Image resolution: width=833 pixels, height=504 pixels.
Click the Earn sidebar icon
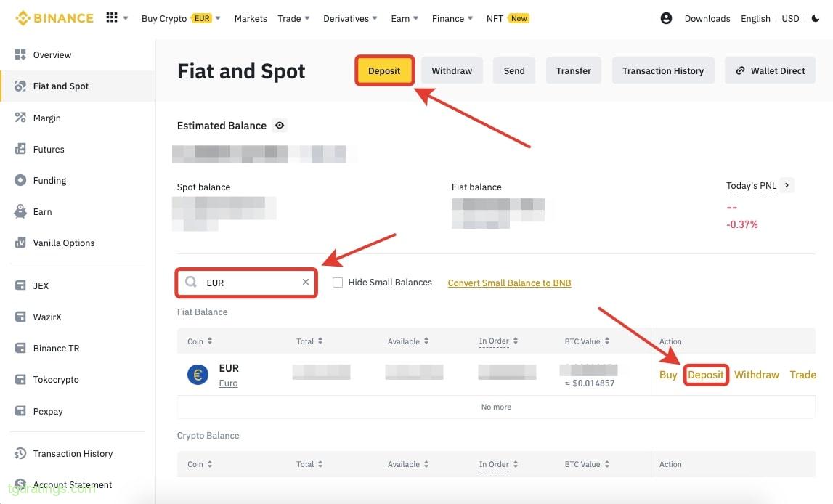[20, 211]
